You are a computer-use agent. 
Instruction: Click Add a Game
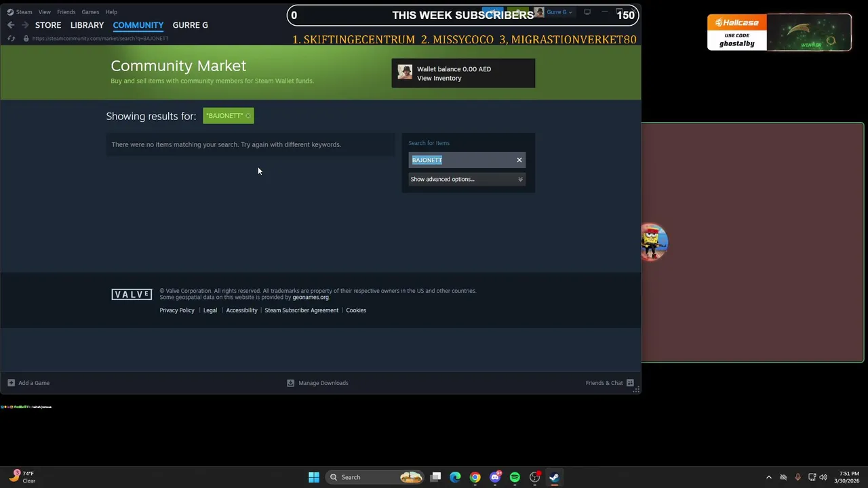[x=28, y=383]
